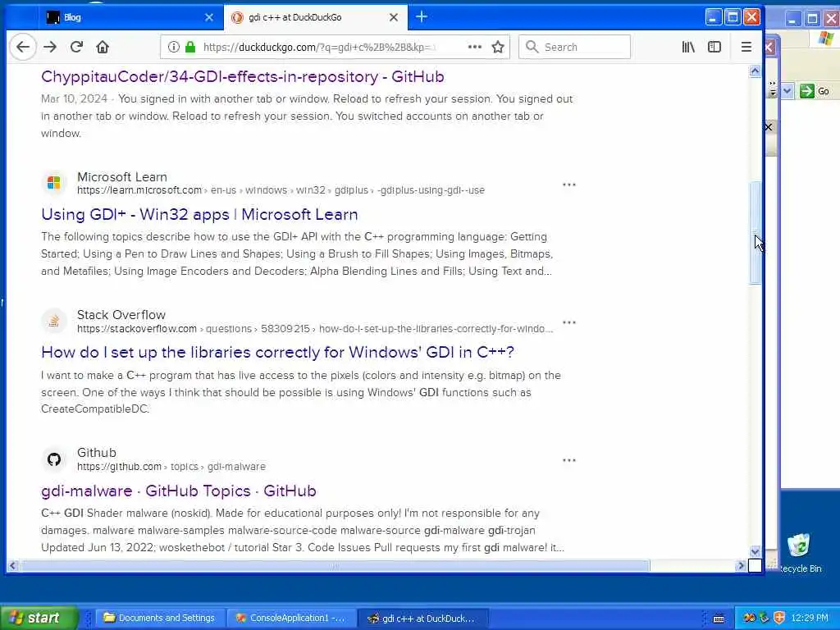Open gdi-malware GitHub Topics result

tap(179, 491)
